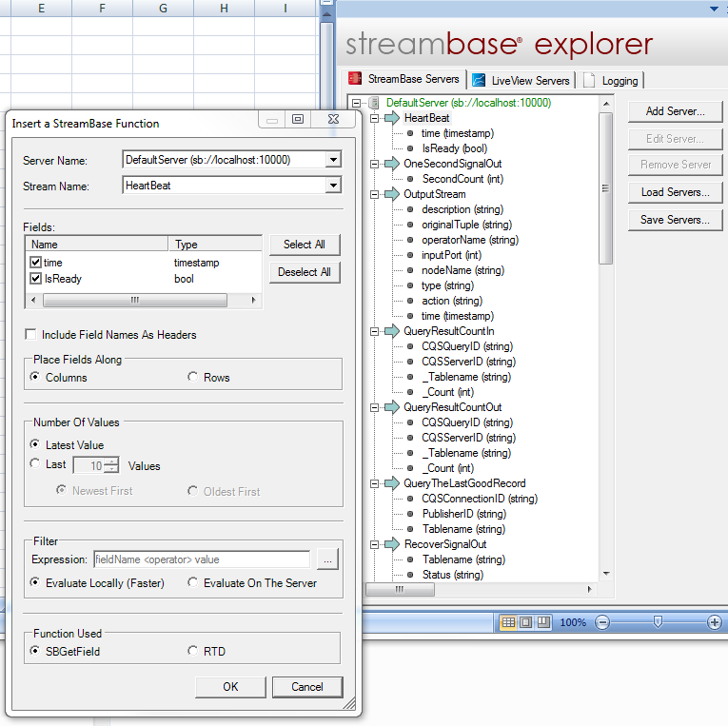
Task: Open the Stream Name dropdown
Action: 333,186
